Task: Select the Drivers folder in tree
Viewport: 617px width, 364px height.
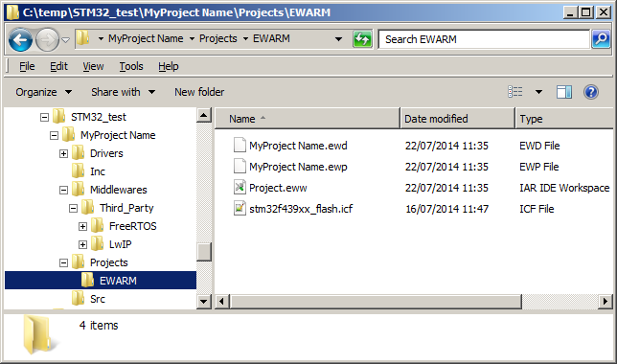Action: pyautogui.click(x=106, y=153)
